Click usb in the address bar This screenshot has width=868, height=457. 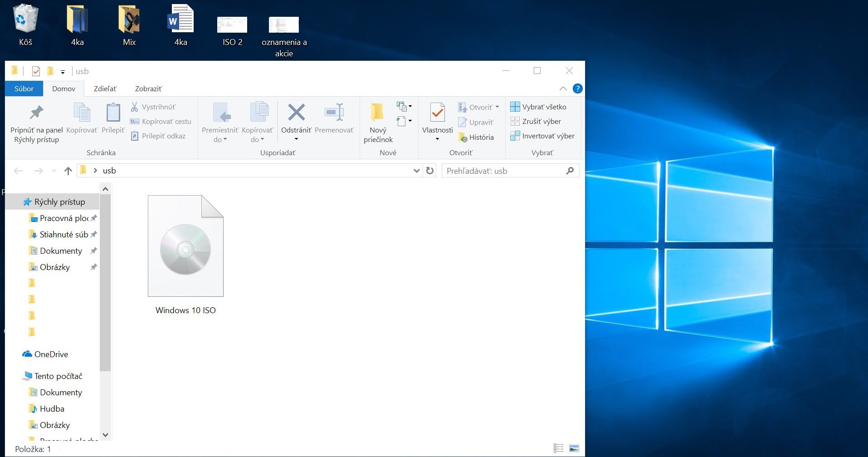(x=109, y=171)
